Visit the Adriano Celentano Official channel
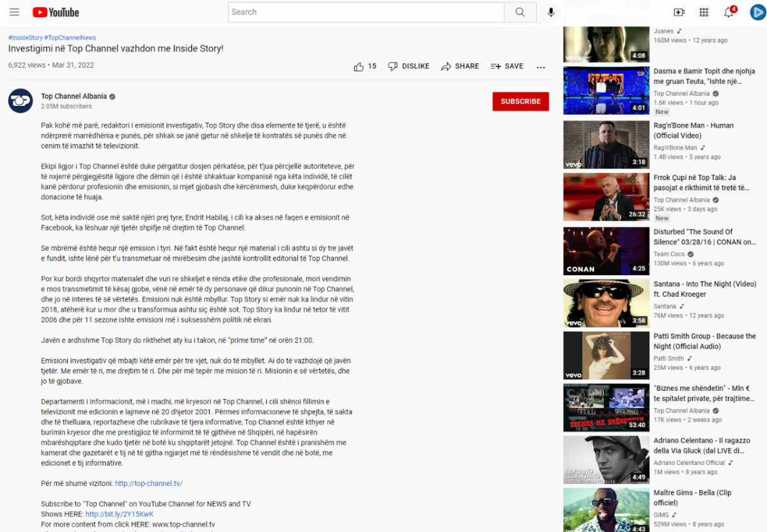The width and height of the screenshot is (767, 532). [x=689, y=463]
